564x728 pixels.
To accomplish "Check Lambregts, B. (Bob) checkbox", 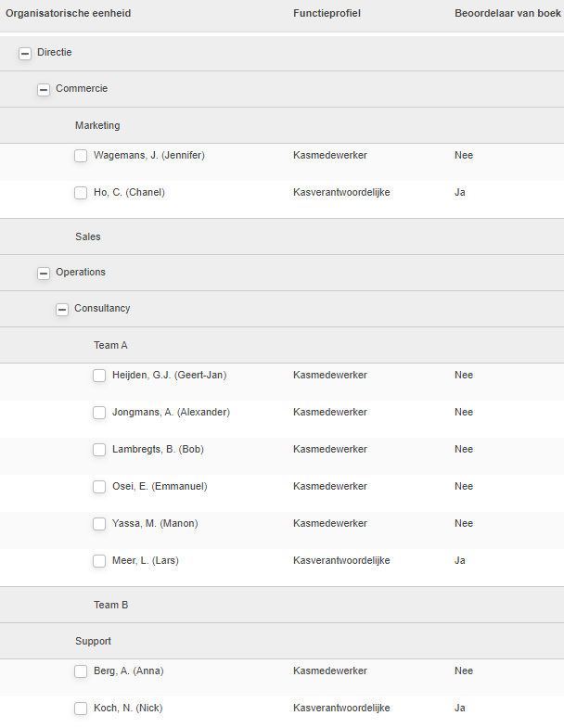I will 99,450.
